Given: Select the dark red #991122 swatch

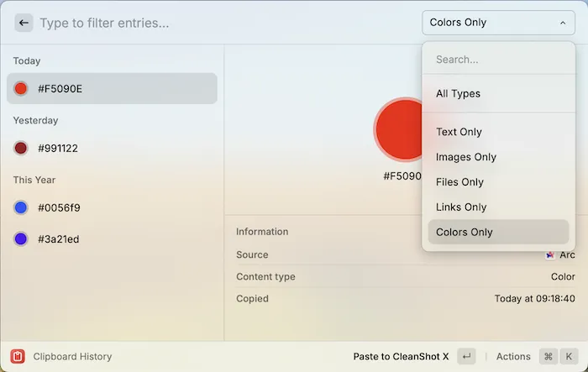Looking at the screenshot, I should tap(21, 149).
